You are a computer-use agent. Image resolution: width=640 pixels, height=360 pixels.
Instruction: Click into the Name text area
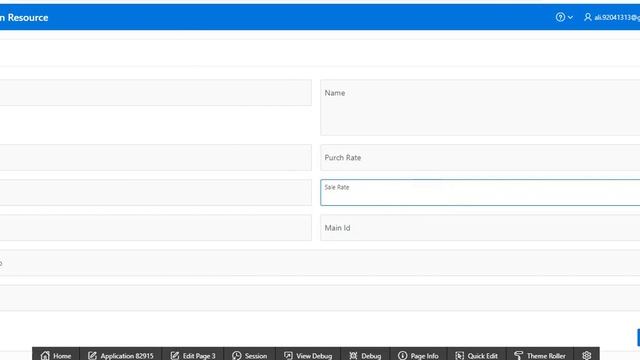click(x=480, y=107)
